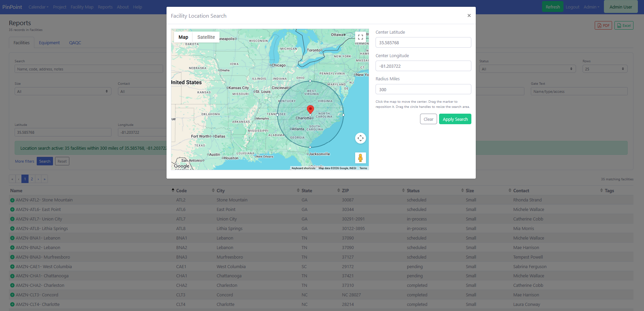
Task: Click the red center marker on the map
Action: coord(310,110)
